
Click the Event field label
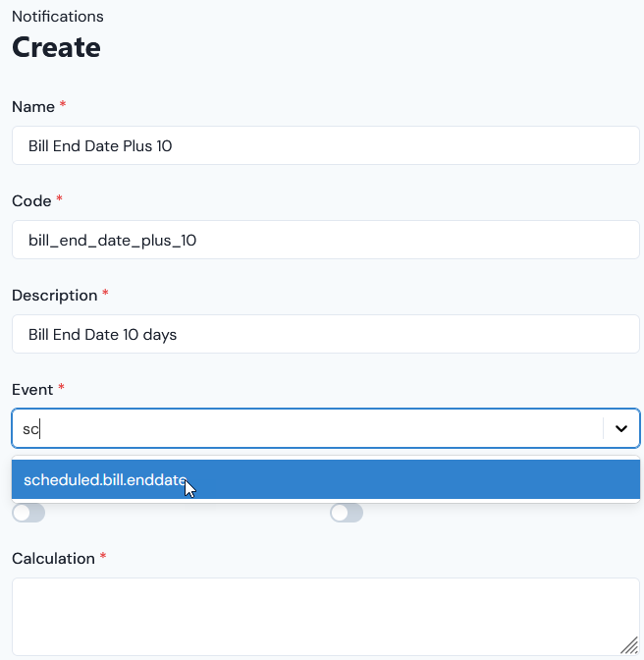pyautogui.click(x=32, y=390)
